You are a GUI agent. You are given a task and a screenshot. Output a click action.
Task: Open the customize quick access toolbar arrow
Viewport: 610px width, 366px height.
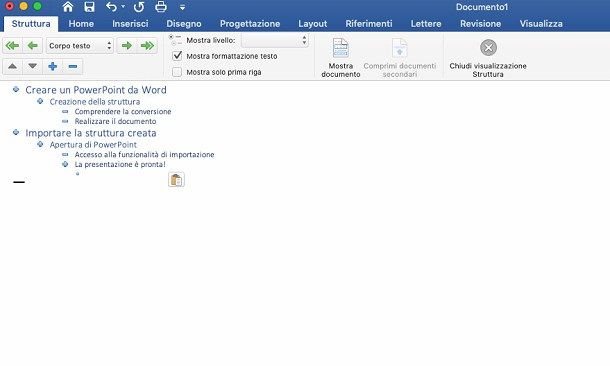coord(182,7)
